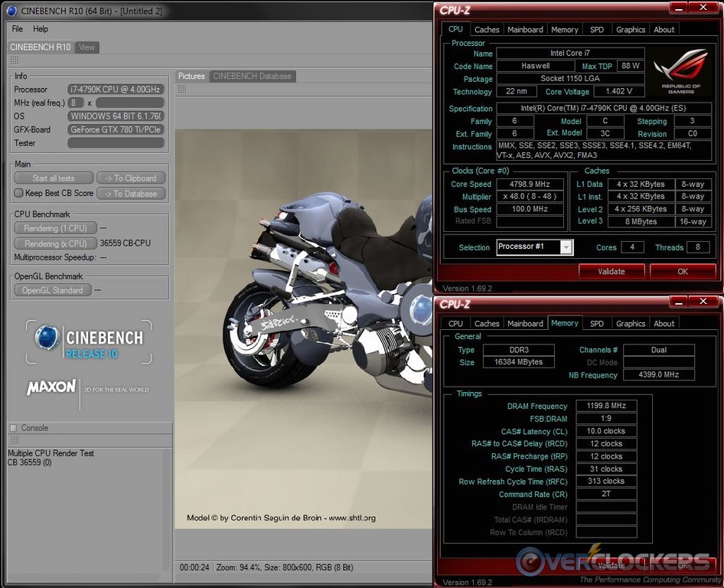Switch to the Caches tab in CPU-Z
This screenshot has width=724, height=588.
pos(487,29)
